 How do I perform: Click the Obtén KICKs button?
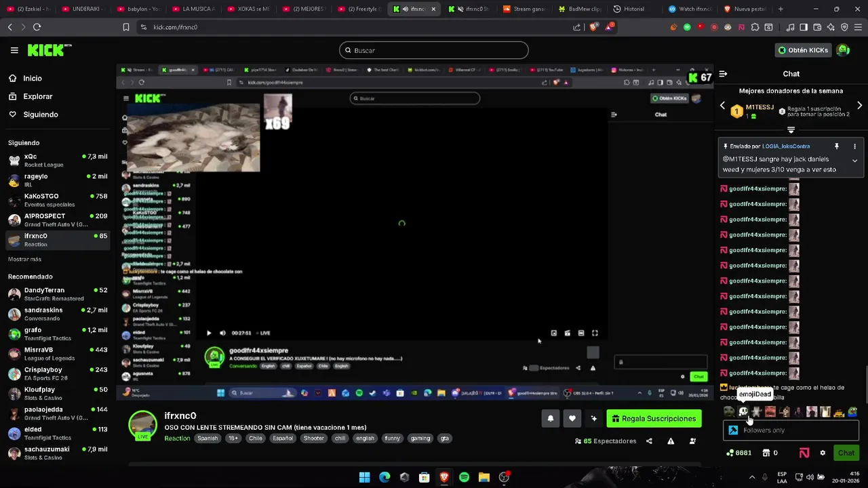click(x=803, y=50)
